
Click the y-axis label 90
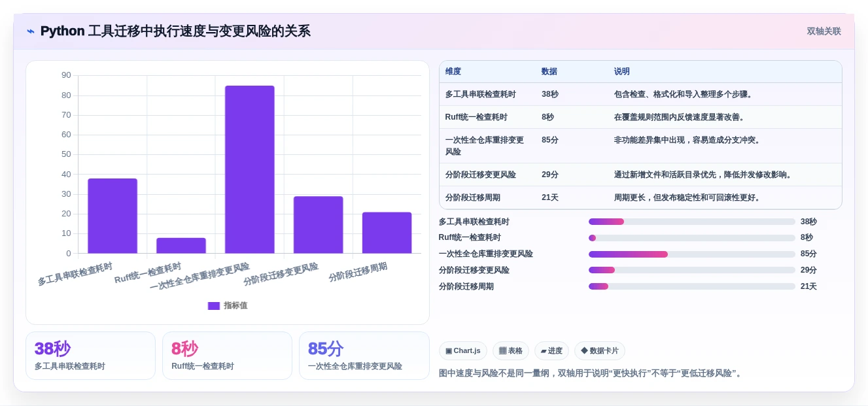66,75
